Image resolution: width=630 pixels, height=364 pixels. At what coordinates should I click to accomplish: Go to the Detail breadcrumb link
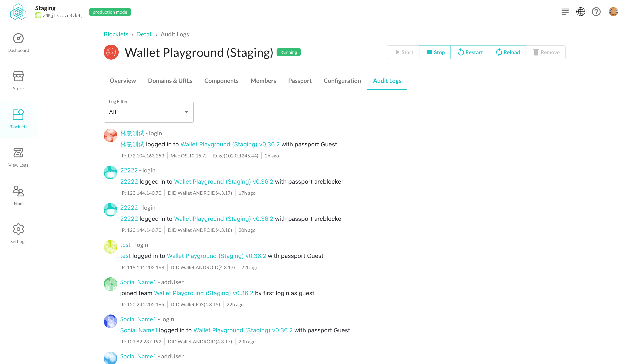(x=144, y=34)
